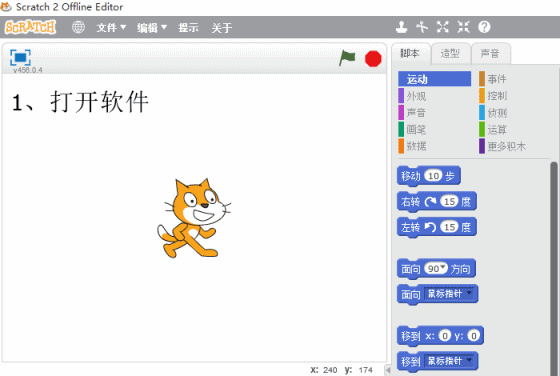Screen dimensions: 560x376
Task: Switch to the 声音 tab
Action: click(x=490, y=54)
